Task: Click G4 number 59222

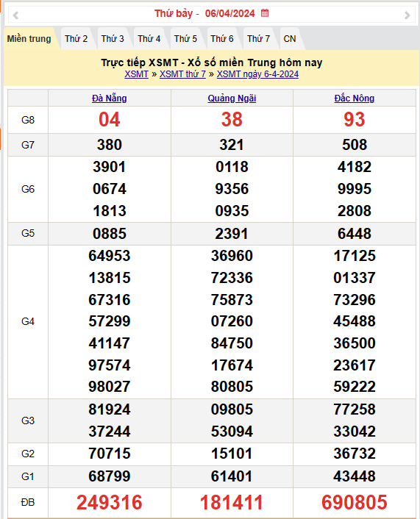Action: [355, 387]
